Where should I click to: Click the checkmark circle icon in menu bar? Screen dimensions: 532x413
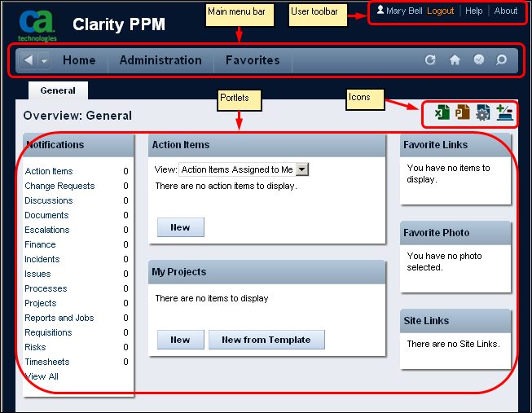(479, 59)
